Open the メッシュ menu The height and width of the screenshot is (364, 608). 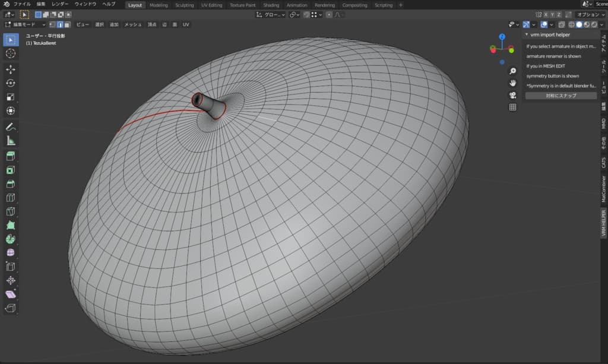132,24
